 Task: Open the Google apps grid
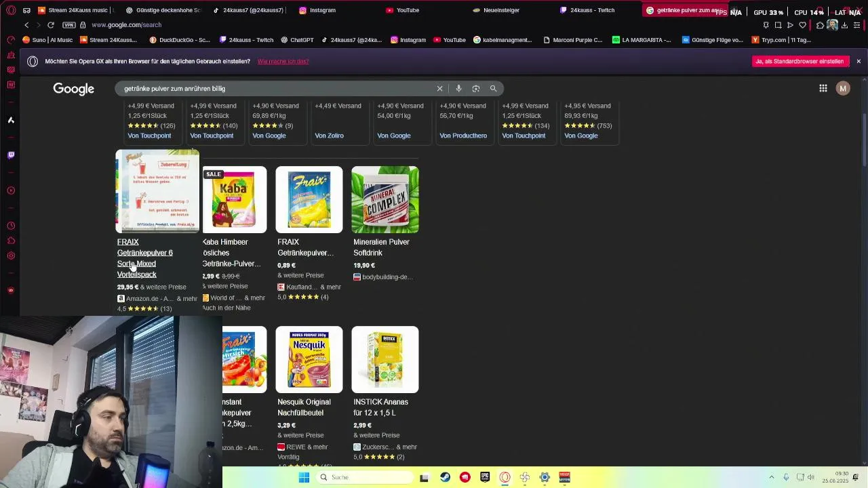(x=823, y=89)
